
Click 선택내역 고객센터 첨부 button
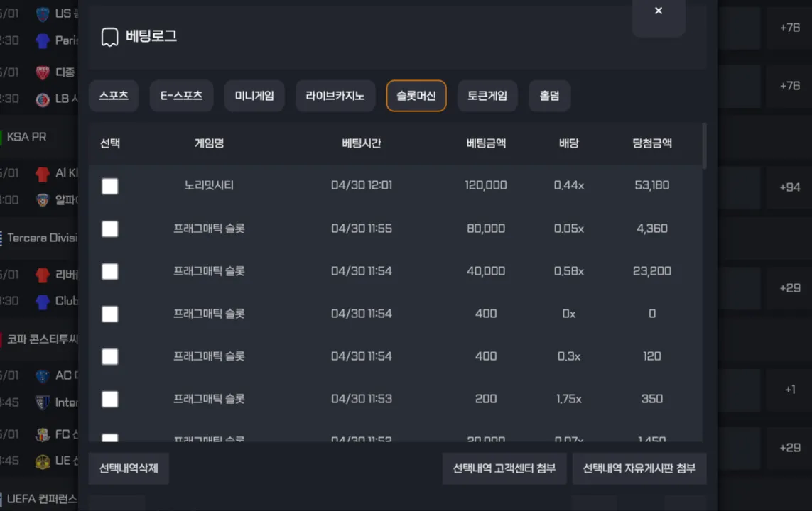pos(504,468)
